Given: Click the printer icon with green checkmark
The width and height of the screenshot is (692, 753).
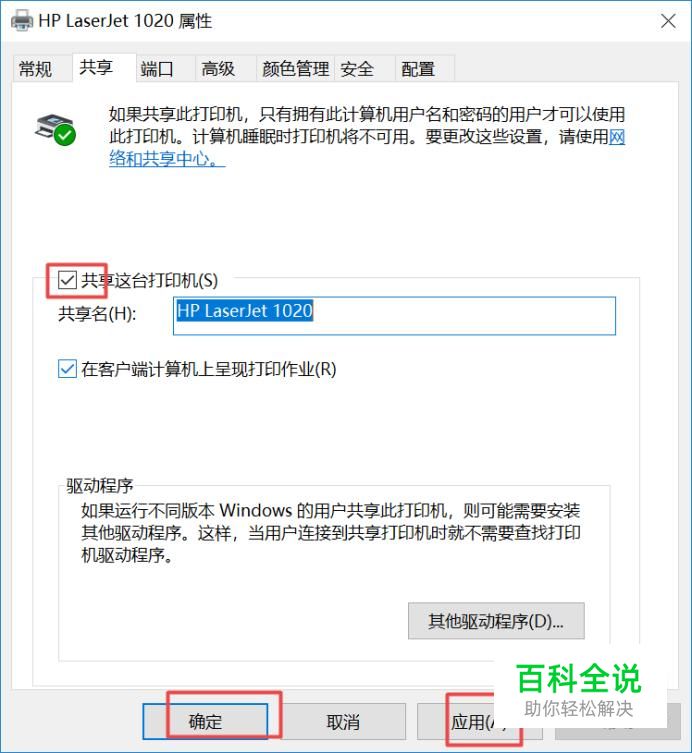Looking at the screenshot, I should click(x=55, y=129).
